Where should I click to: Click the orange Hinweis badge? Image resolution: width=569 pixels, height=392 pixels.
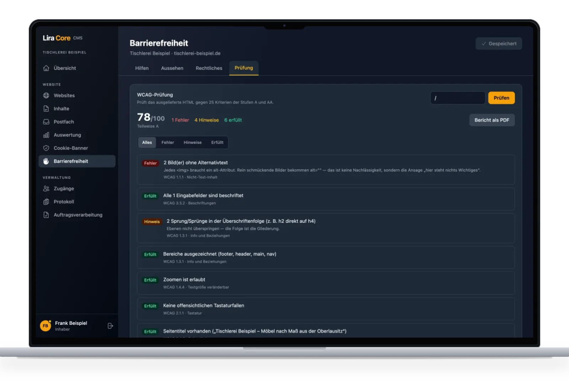152,222
